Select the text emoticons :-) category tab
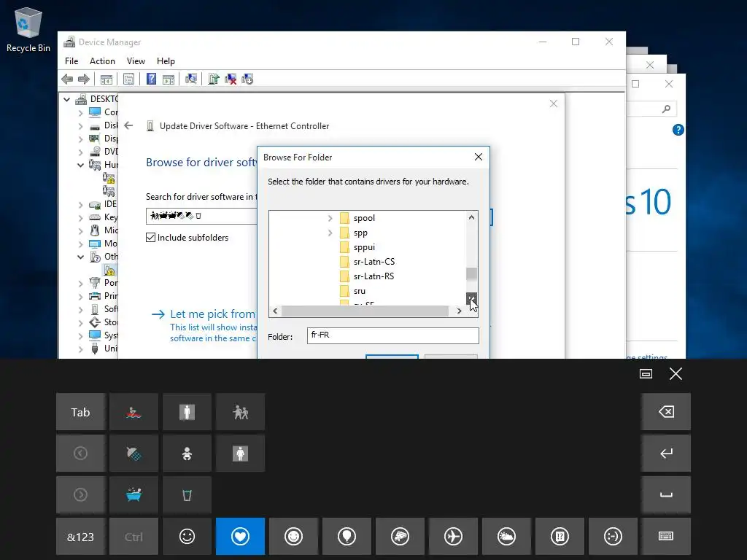 pos(613,536)
